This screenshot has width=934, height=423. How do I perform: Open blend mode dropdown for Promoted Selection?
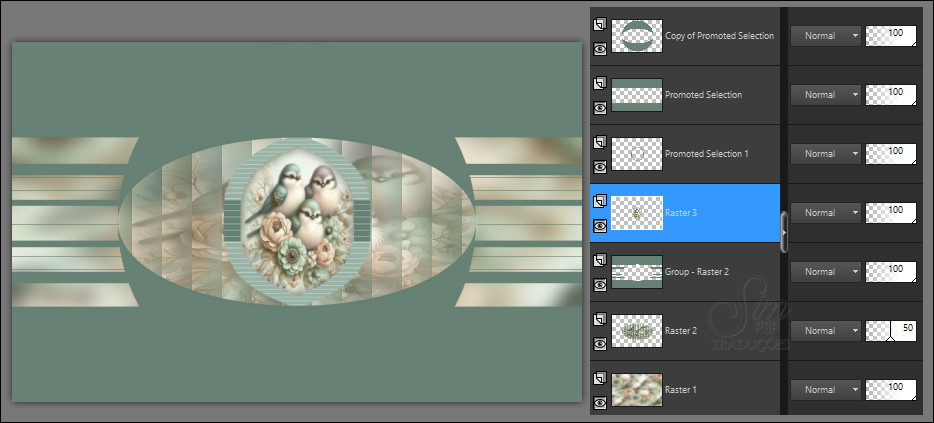[825, 95]
